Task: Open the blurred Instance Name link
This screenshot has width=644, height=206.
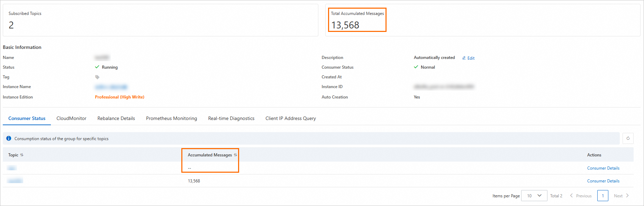Action: pos(111,87)
